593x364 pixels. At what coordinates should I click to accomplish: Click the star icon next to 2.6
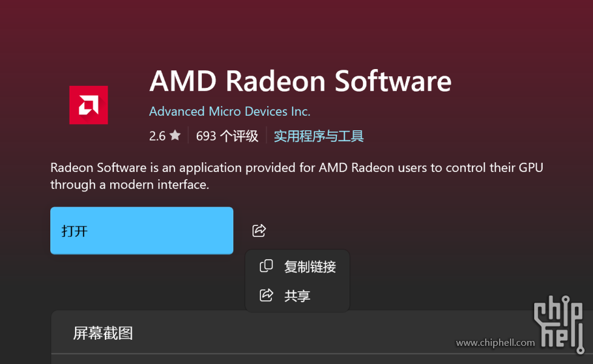pyautogui.click(x=175, y=136)
